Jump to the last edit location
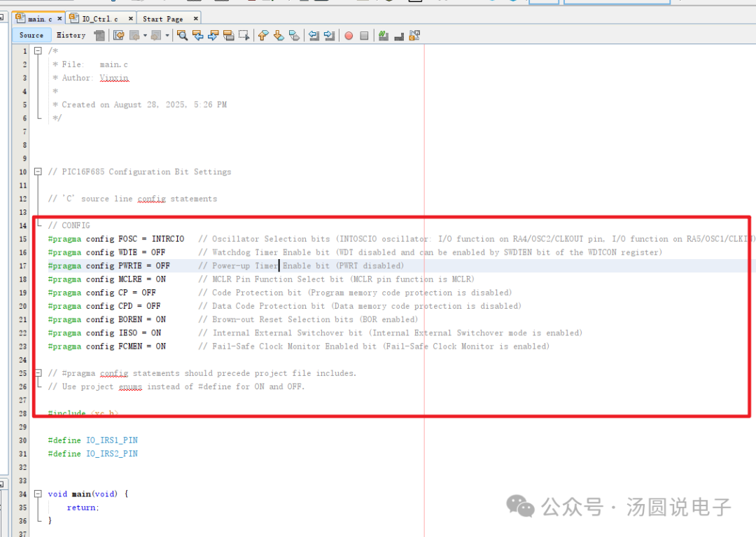The width and height of the screenshot is (756, 537). pos(118,35)
